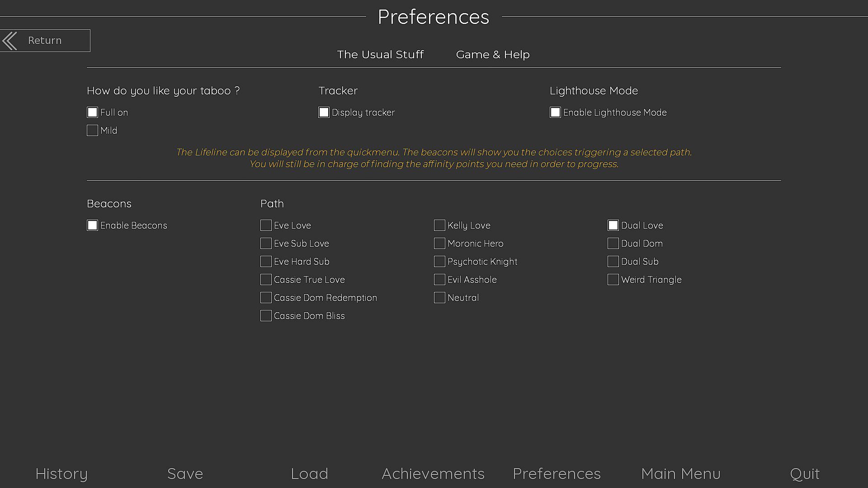Screen dimensions: 868x488
Task: Open the Save menu
Action: click(185, 474)
